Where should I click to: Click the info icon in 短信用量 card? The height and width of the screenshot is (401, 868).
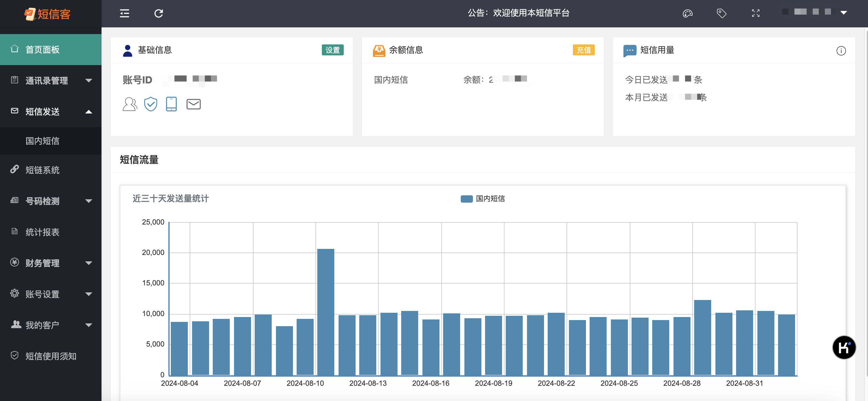click(841, 51)
